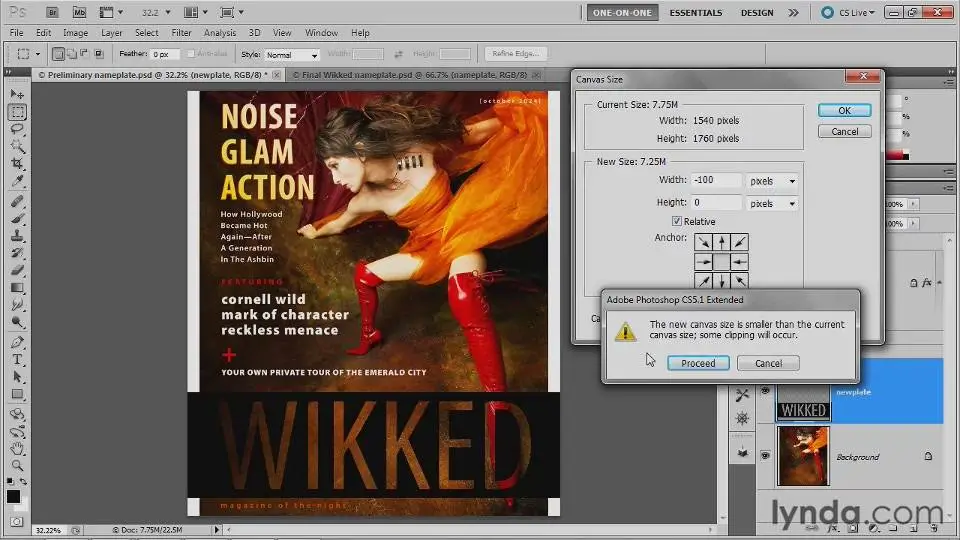Image resolution: width=960 pixels, height=540 pixels.
Task: Select the Crop tool
Action: click(17, 163)
